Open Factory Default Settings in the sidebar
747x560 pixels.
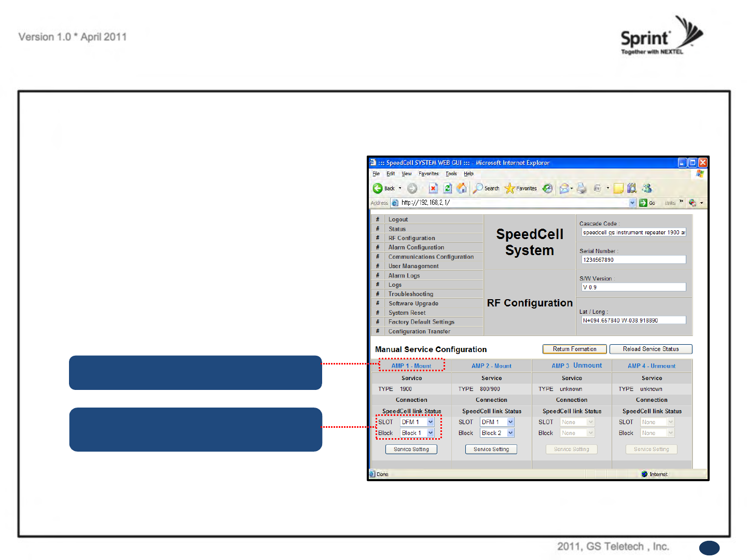click(x=421, y=322)
